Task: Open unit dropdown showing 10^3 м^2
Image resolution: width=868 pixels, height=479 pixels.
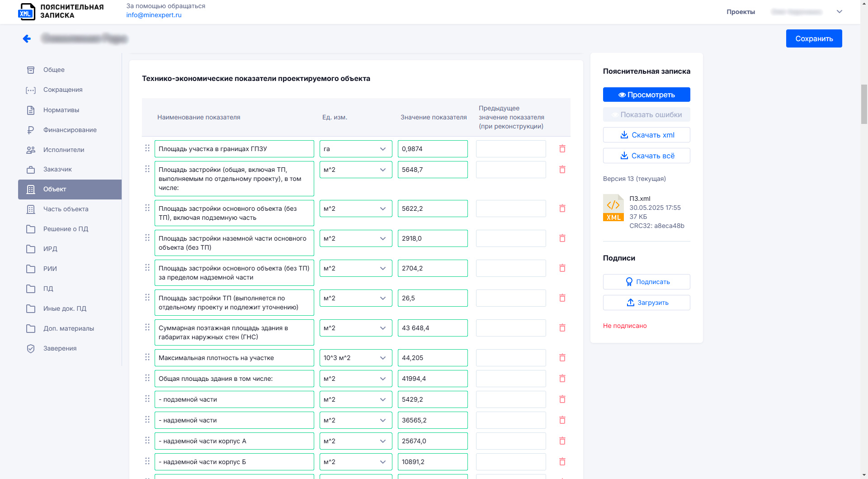Action: click(356, 358)
